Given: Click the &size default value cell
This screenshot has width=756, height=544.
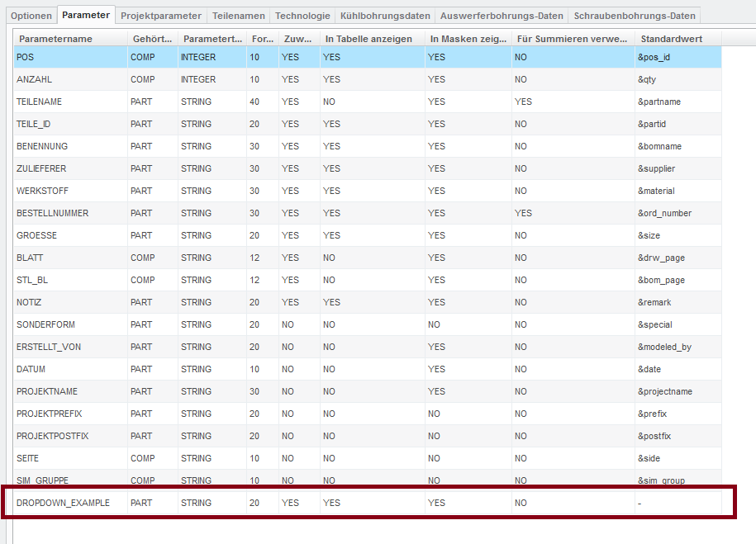Looking at the screenshot, I should pos(678,235).
